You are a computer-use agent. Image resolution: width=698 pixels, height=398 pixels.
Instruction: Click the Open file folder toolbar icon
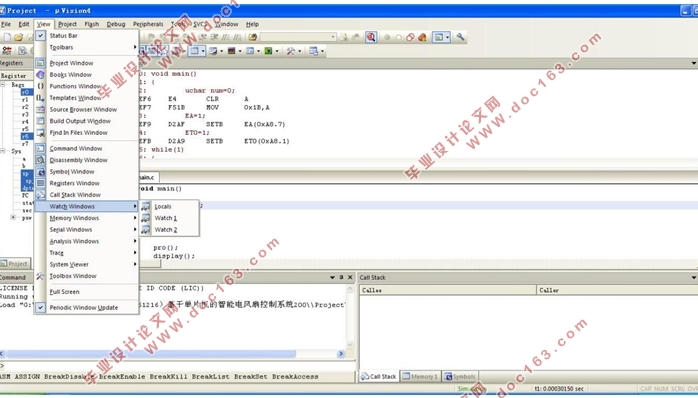pos(18,37)
